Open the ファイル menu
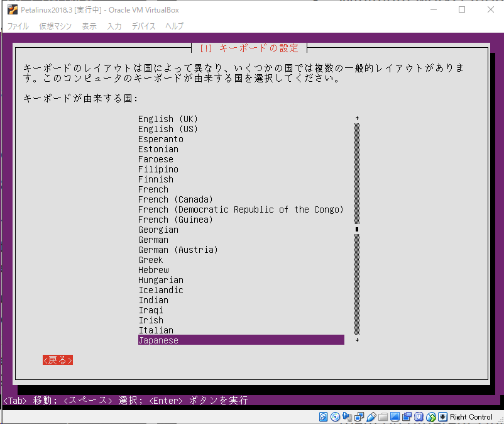 [18, 26]
